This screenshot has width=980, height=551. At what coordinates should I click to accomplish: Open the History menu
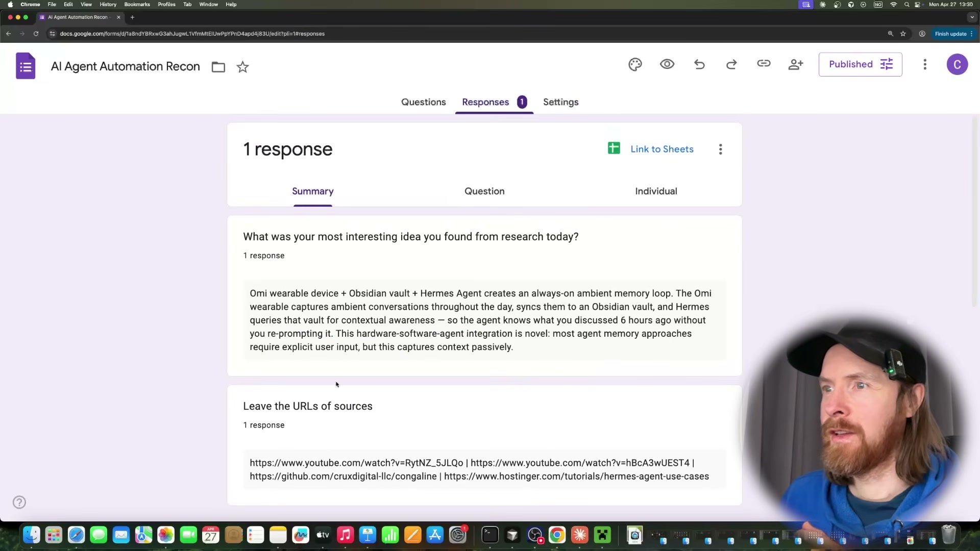(x=108, y=5)
